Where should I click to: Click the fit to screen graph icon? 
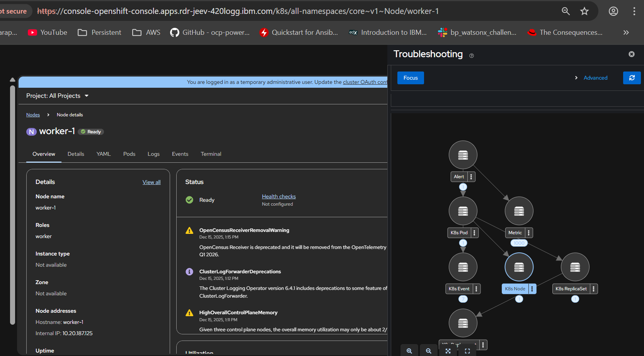(448, 351)
